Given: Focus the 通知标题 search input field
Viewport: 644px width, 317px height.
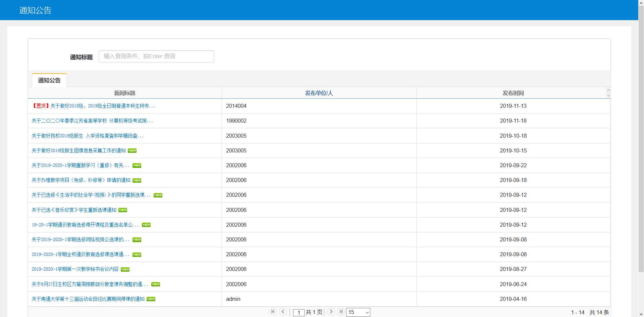Looking at the screenshot, I should pyautogui.click(x=156, y=56).
